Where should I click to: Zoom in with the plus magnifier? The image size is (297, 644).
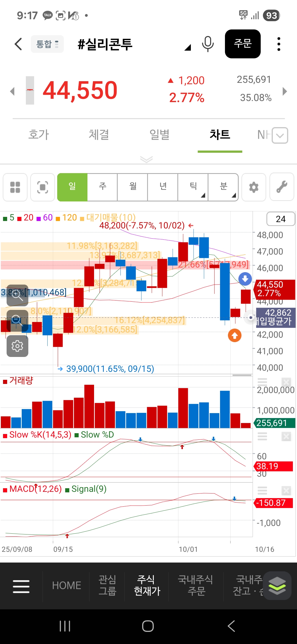[x=17, y=295]
